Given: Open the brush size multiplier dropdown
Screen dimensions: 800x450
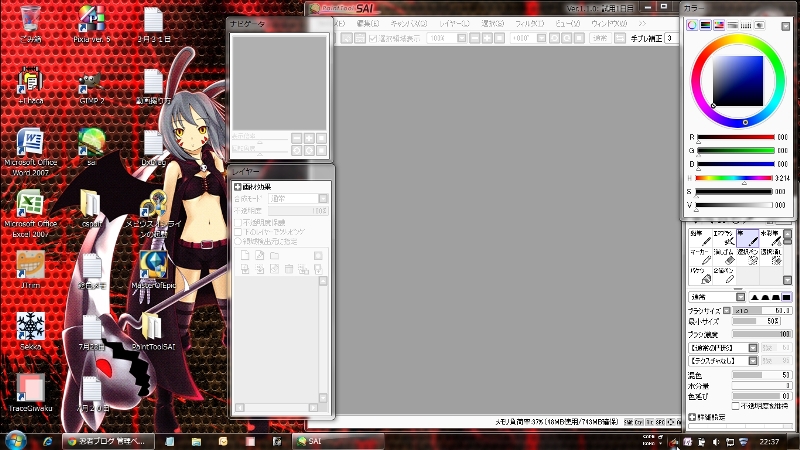Looking at the screenshot, I should [727, 310].
